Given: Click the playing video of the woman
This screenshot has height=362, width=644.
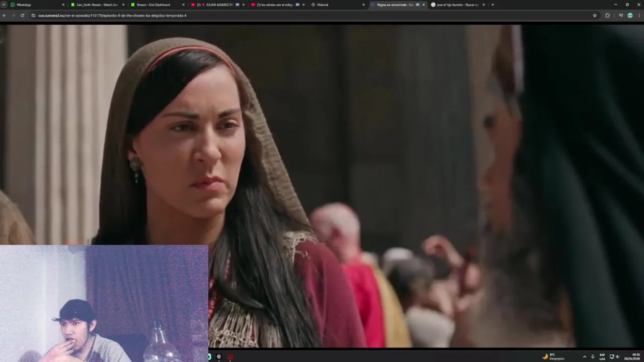Looking at the screenshot, I should click(322, 186).
